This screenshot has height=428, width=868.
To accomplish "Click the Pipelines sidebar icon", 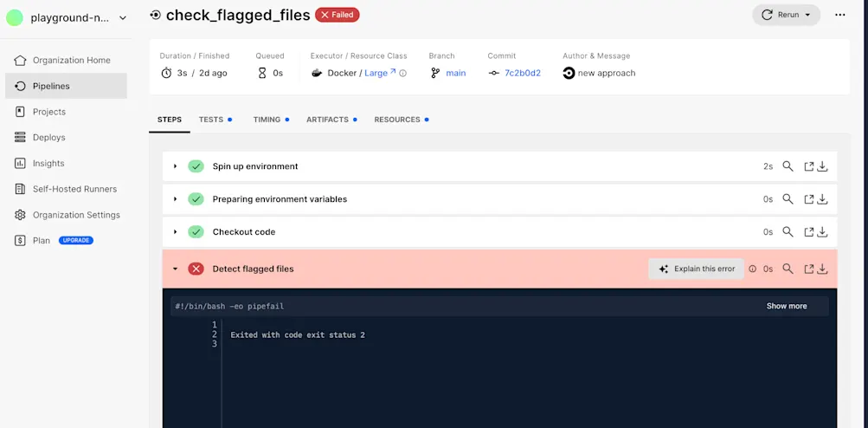I will click(x=20, y=86).
